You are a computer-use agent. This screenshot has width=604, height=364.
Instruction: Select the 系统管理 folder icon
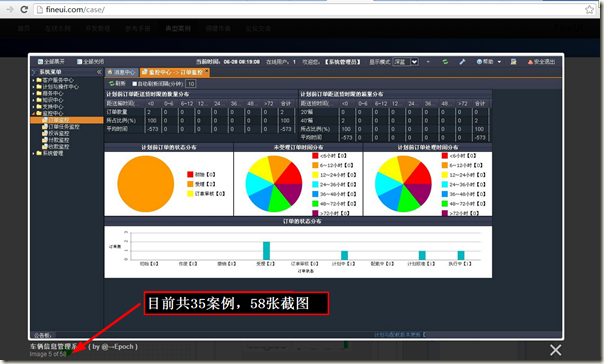(x=39, y=153)
